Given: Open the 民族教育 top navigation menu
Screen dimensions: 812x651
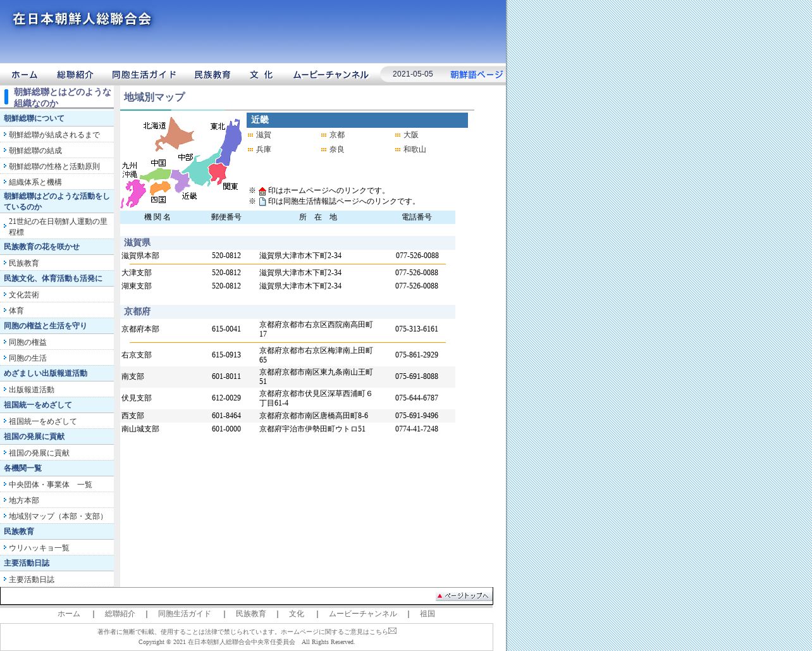Looking at the screenshot, I should click(212, 75).
